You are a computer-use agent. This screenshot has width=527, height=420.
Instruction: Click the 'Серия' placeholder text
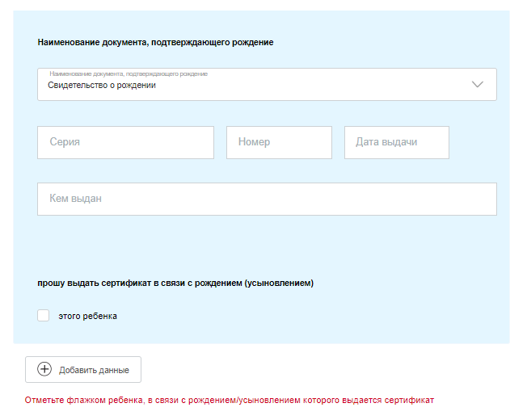coord(65,142)
